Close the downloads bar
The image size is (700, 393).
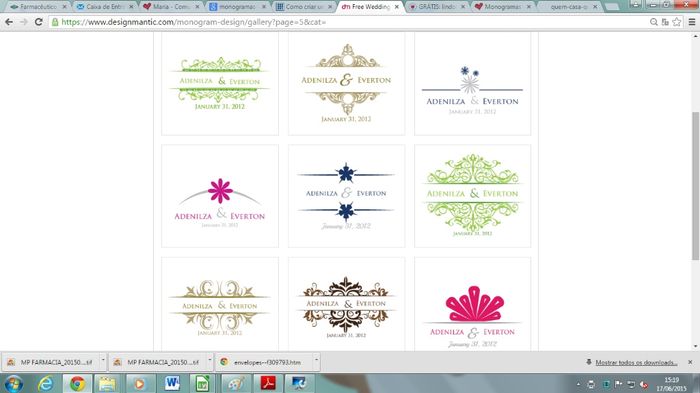(690, 362)
